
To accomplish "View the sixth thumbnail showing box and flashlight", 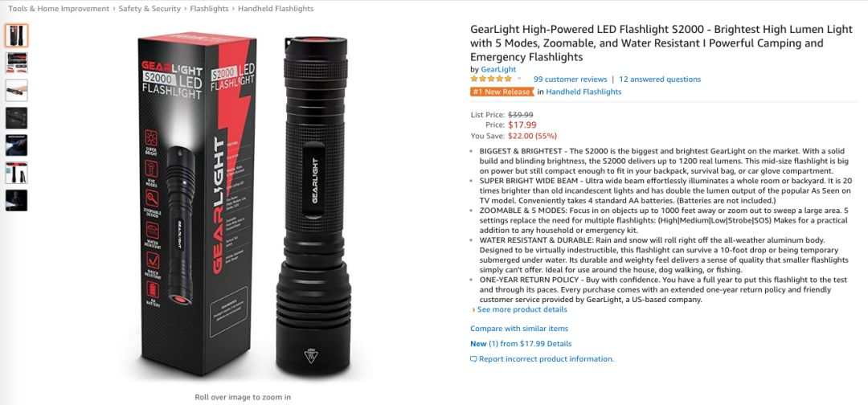I will point(17,173).
